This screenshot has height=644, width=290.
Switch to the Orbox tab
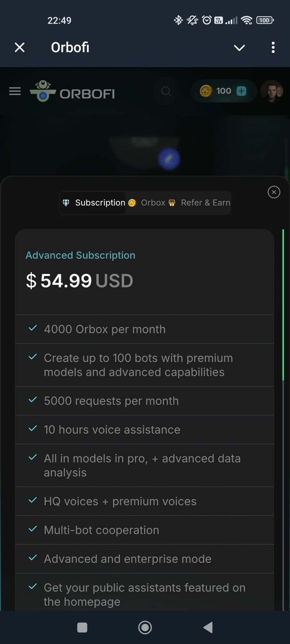147,203
